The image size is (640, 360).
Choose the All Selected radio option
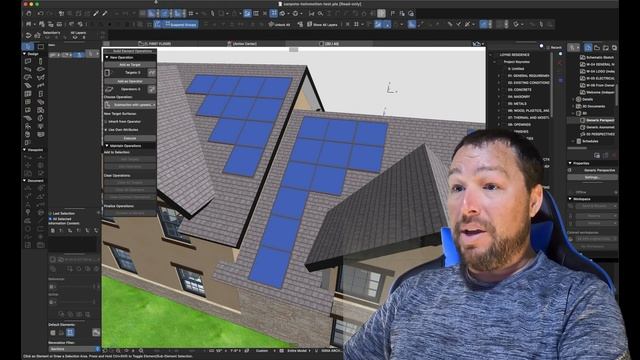(60, 219)
